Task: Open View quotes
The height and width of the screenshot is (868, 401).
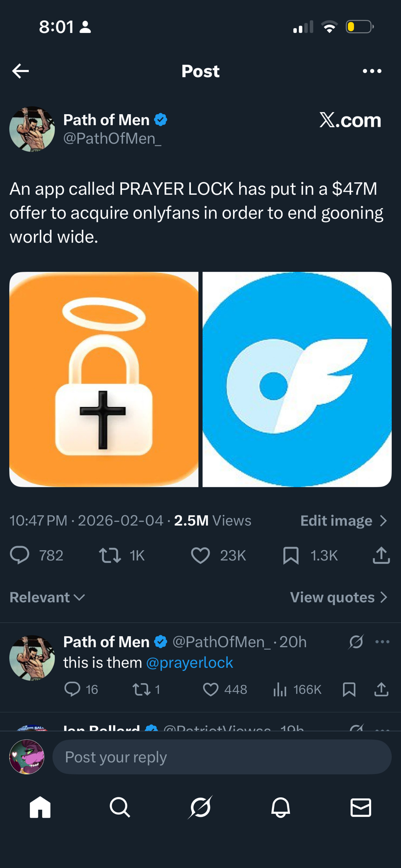Action: point(339,597)
